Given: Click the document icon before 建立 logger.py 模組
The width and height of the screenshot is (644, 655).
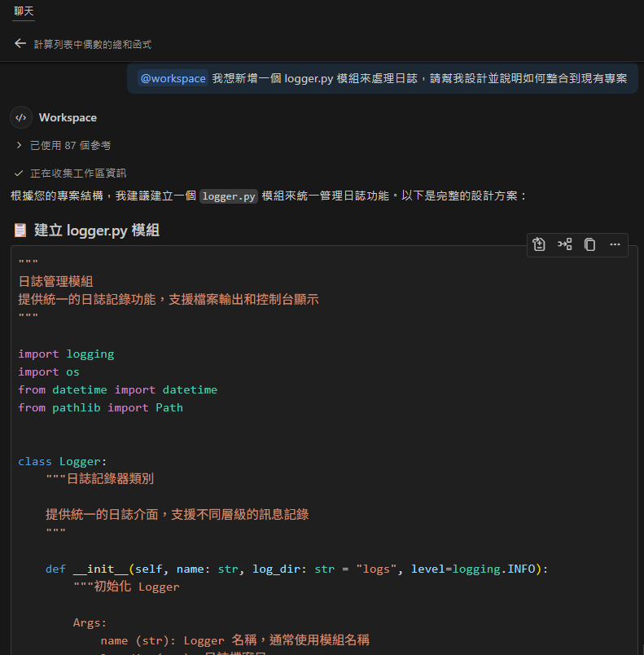Looking at the screenshot, I should tap(20, 230).
